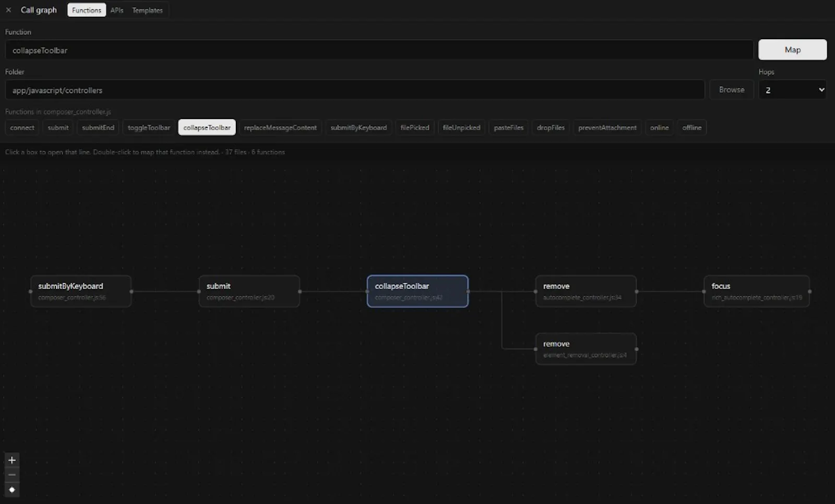Screen dimensions: 835x504
Task: Switch to the Functions tab
Action: 87,10
